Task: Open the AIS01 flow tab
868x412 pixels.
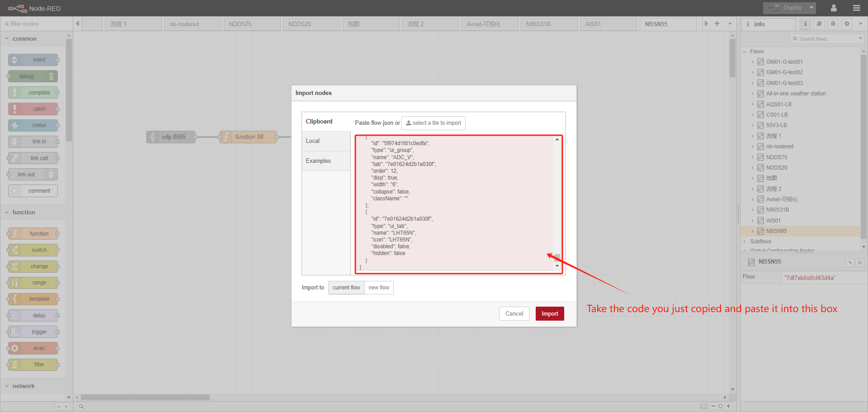Action: tap(609, 24)
